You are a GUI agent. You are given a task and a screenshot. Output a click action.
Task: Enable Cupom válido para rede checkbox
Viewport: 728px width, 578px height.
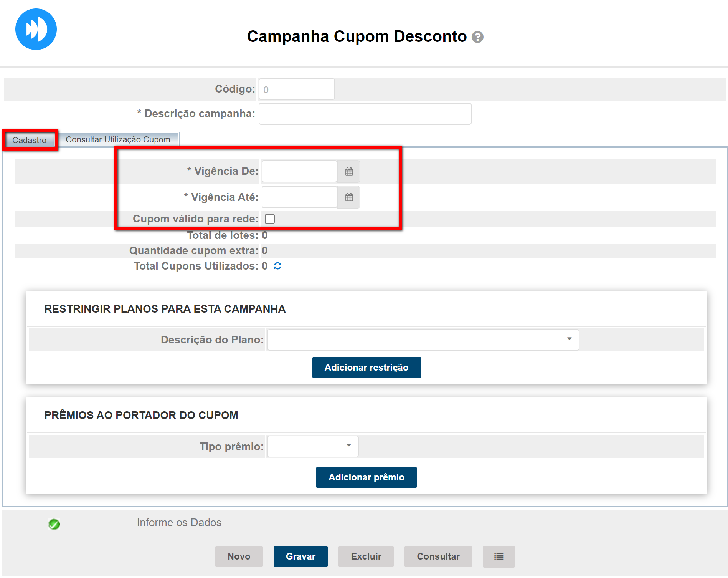(270, 219)
